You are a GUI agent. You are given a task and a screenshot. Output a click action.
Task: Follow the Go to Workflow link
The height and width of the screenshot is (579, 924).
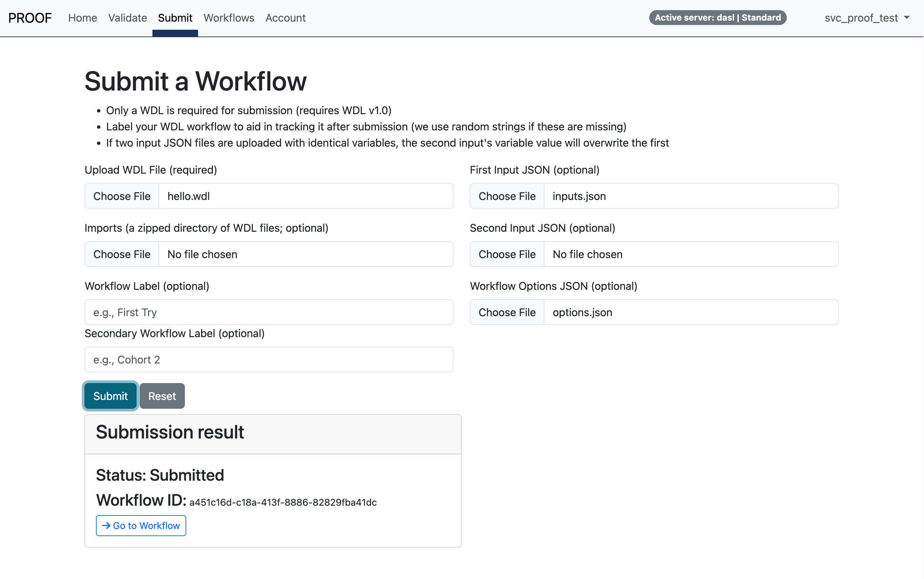(x=141, y=525)
